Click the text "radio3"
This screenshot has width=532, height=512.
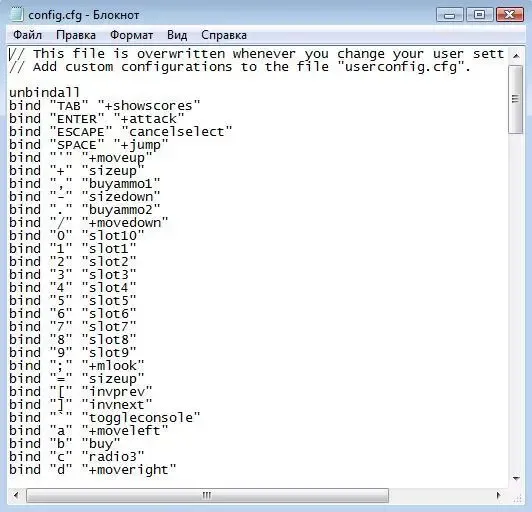pos(113,457)
